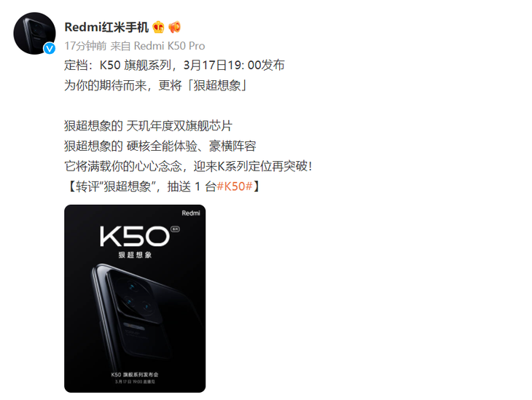This screenshot has height=400, width=532.
Task: Click the 系列 badge beside K50 logo
Action: pos(175,229)
